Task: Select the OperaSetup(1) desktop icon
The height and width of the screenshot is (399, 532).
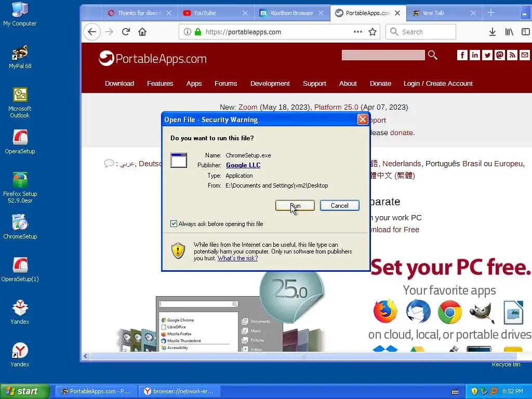Action: coord(20,270)
